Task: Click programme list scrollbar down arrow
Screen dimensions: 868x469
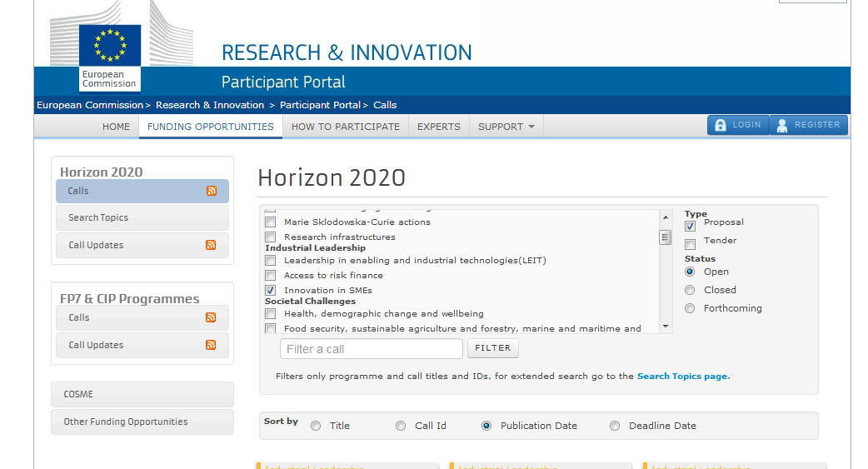Action: [x=666, y=327]
